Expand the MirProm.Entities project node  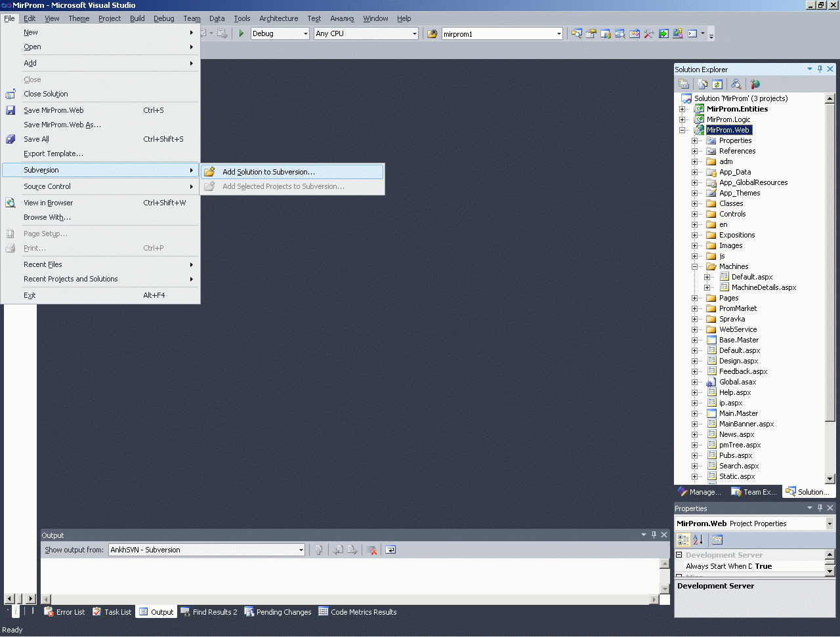coord(682,109)
